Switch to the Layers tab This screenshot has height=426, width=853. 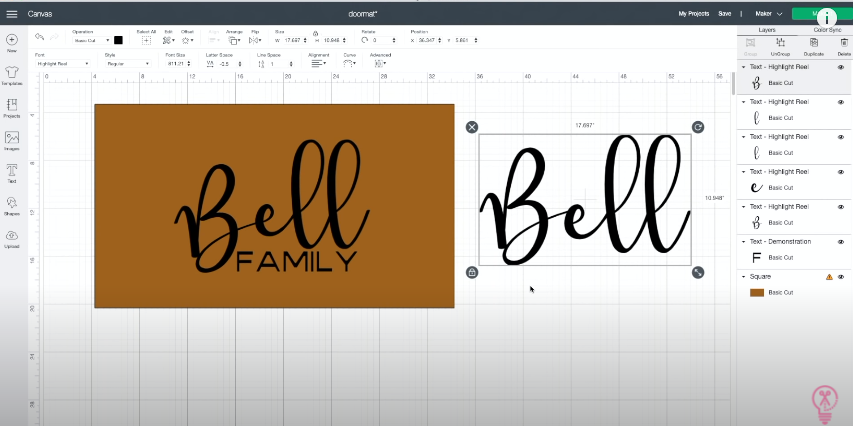[x=767, y=30]
